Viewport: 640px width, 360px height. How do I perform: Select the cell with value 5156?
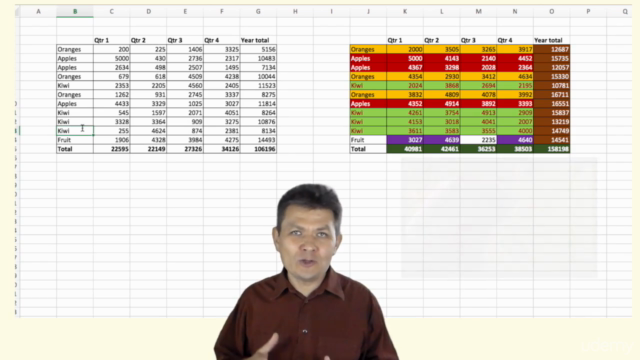[x=258, y=49]
